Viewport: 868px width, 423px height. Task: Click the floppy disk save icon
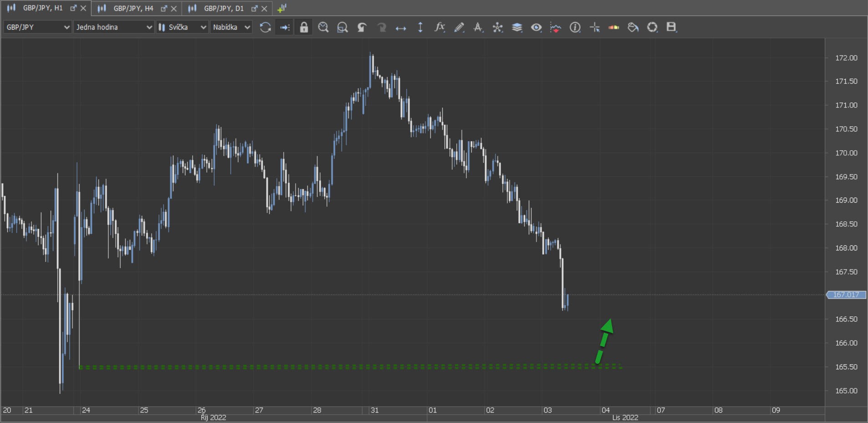[671, 27]
